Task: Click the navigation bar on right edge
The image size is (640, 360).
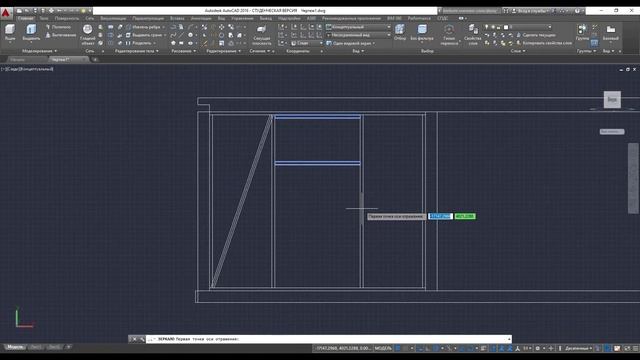Action: pos(633,178)
